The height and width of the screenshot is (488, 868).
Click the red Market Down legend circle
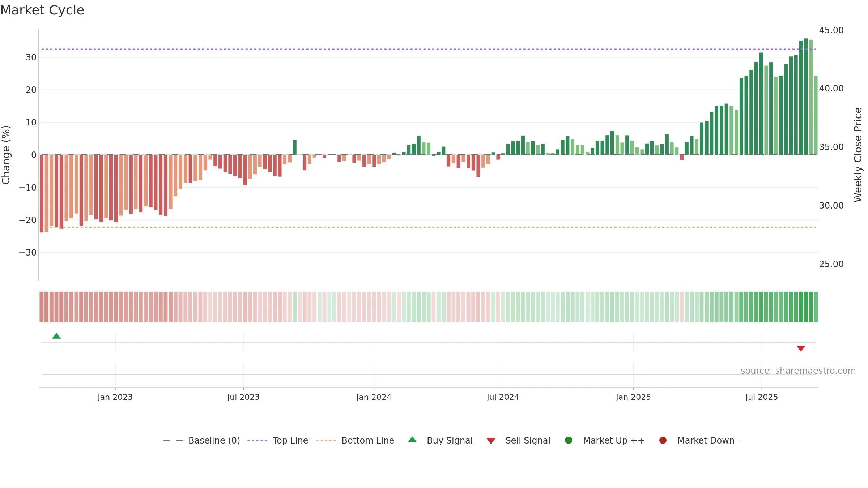click(x=663, y=440)
